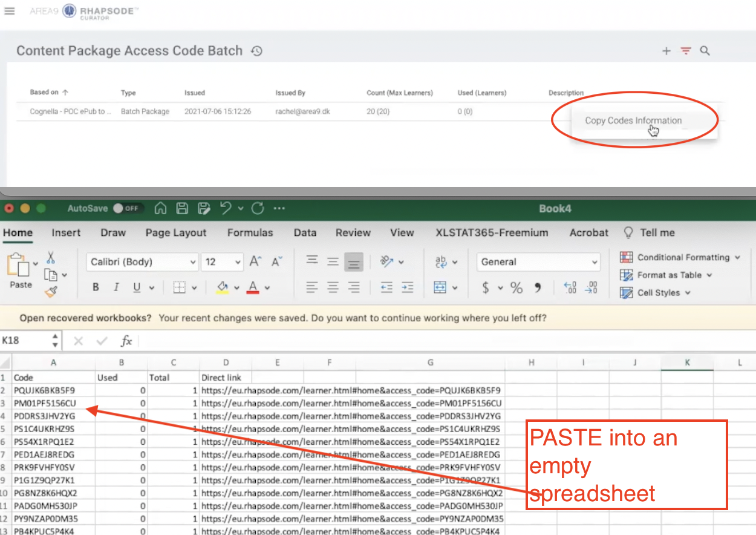Click the Decrease Indent icon
This screenshot has height=535, width=756.
pos(387,287)
